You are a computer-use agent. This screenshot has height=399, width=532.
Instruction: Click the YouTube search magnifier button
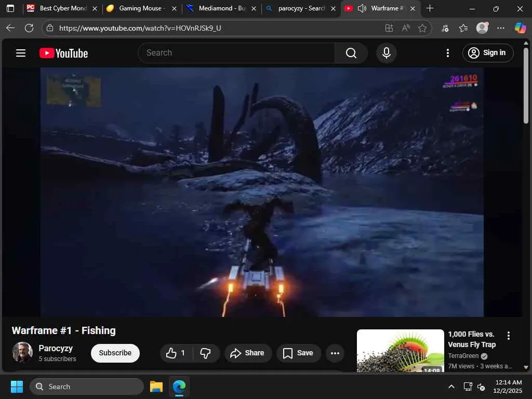point(351,53)
